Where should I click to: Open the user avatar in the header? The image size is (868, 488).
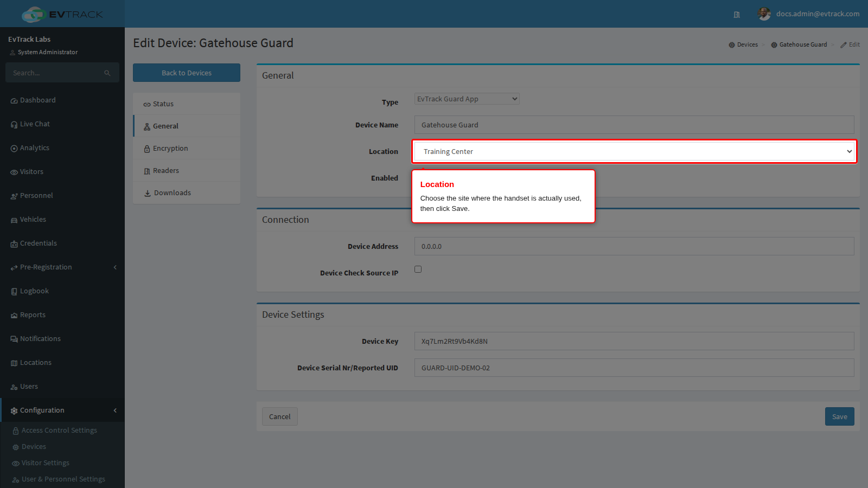pos(764,14)
